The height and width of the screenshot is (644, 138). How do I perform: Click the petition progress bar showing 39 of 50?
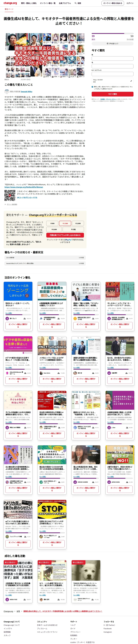[x=112, y=34]
